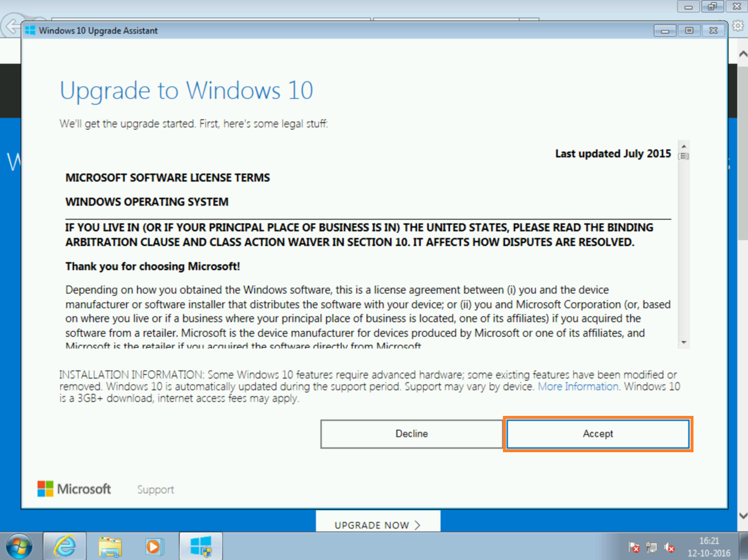The image size is (748, 560).
Task: Open the Action Center flag icon
Action: (634, 547)
